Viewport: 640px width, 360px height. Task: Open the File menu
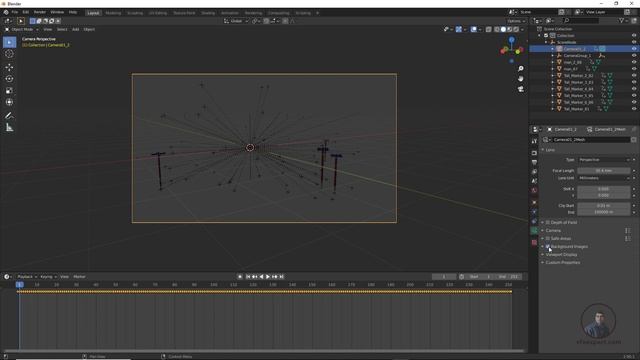[x=15, y=12]
